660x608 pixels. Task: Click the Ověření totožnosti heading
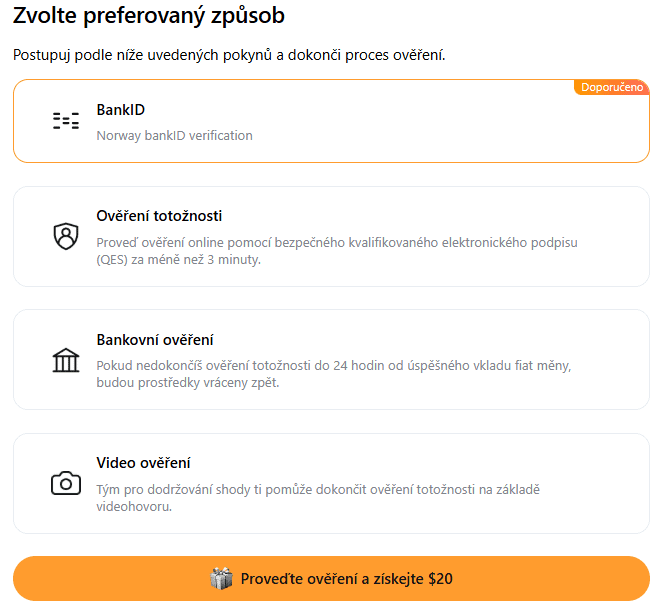[159, 216]
